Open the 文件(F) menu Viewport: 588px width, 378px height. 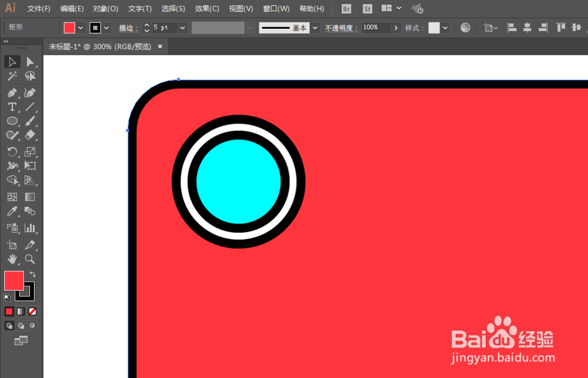pyautogui.click(x=39, y=9)
